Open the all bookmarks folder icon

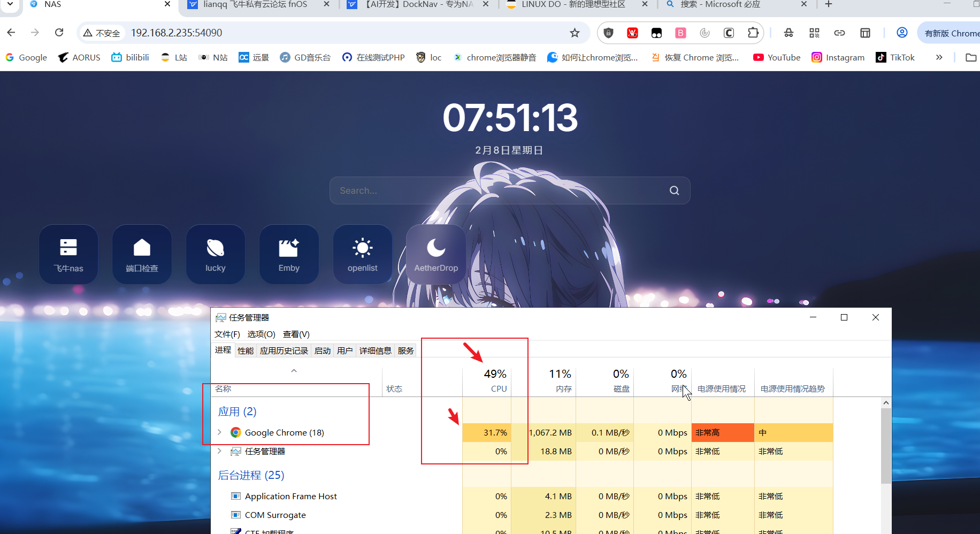click(x=971, y=57)
